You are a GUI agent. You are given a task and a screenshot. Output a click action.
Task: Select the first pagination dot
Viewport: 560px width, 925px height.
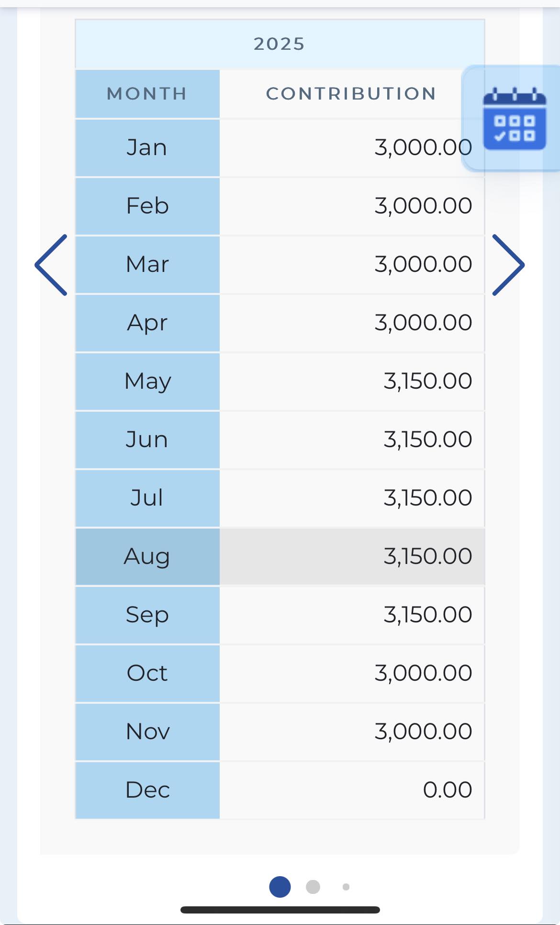pyautogui.click(x=280, y=887)
